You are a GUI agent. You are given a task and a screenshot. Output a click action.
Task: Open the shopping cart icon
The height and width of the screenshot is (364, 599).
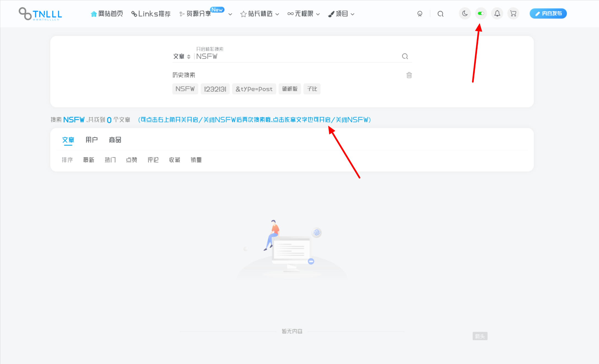point(513,14)
